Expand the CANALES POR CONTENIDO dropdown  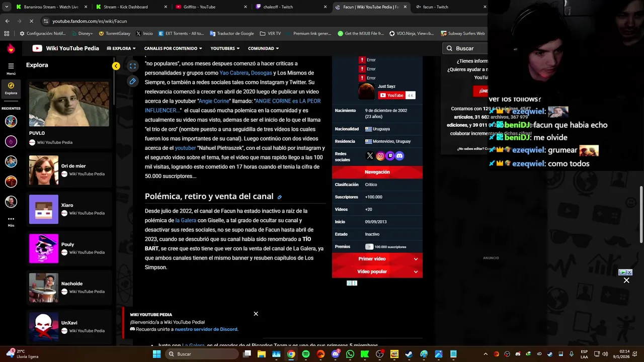click(x=173, y=48)
